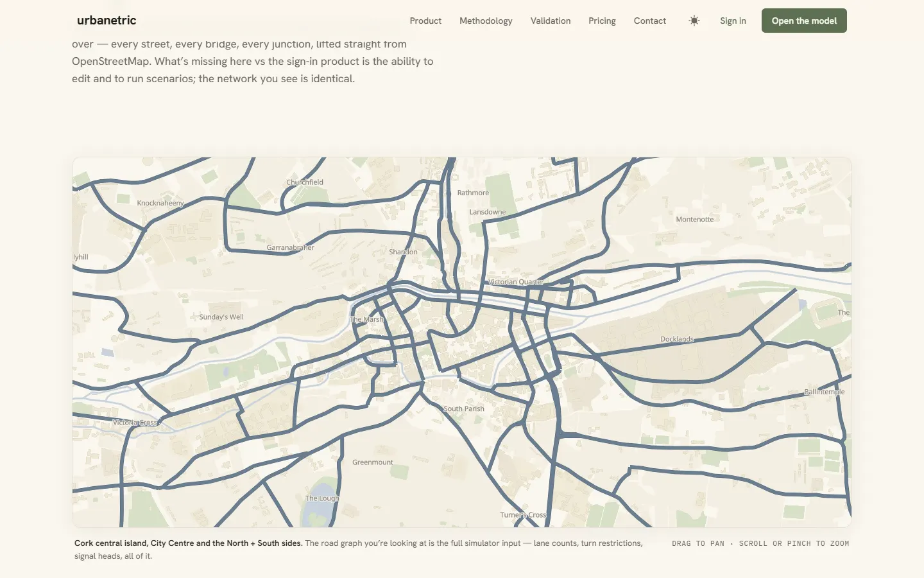This screenshot has height=578, width=924.
Task: Click The Lough map label
Action: tap(322, 498)
